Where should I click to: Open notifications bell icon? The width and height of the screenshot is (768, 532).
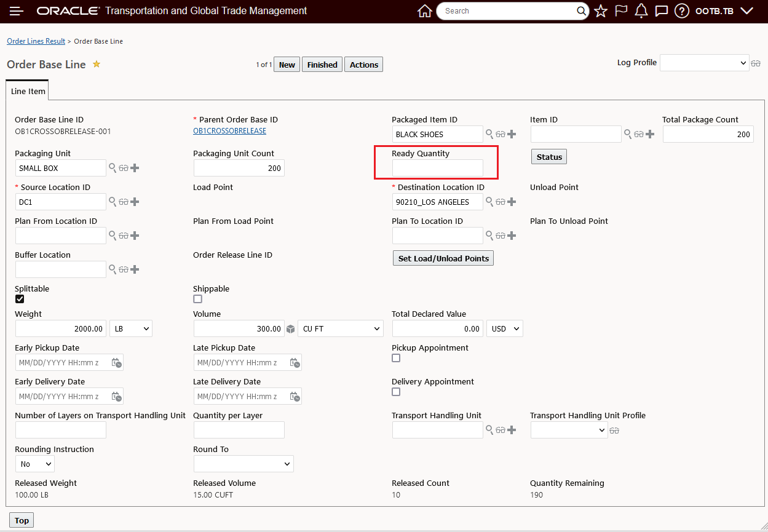click(x=641, y=11)
